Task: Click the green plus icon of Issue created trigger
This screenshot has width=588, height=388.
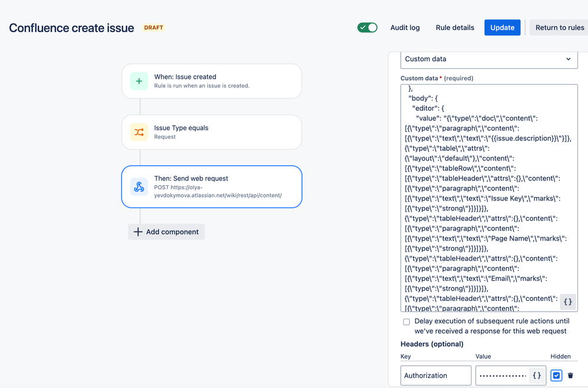Action: tap(139, 81)
